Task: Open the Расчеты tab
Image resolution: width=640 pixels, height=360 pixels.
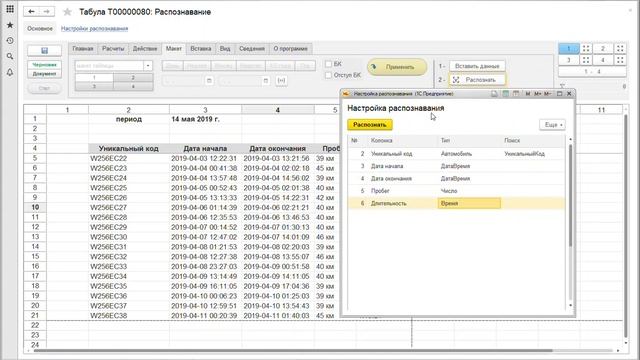Action: [x=113, y=49]
